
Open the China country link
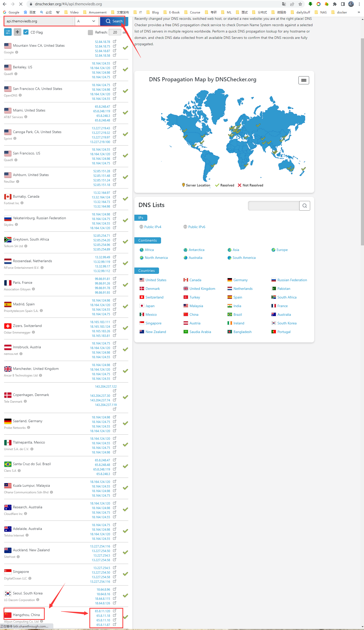tap(194, 314)
